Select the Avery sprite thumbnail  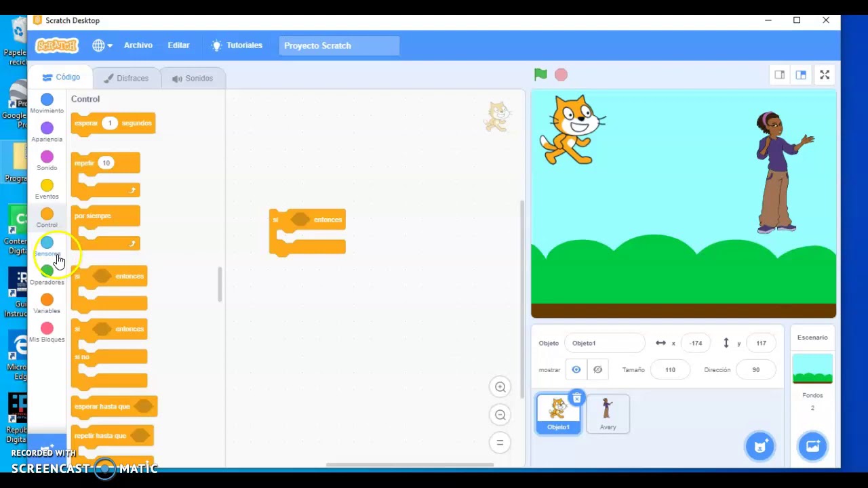click(608, 414)
